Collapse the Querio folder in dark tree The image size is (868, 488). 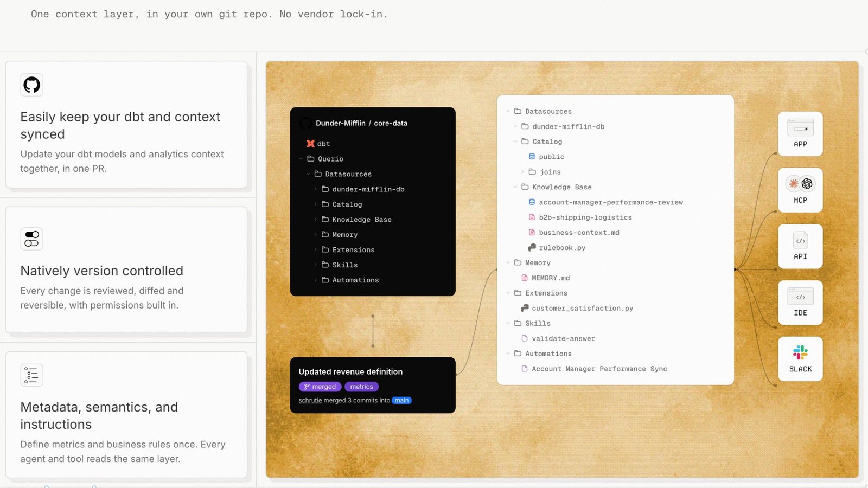point(301,159)
